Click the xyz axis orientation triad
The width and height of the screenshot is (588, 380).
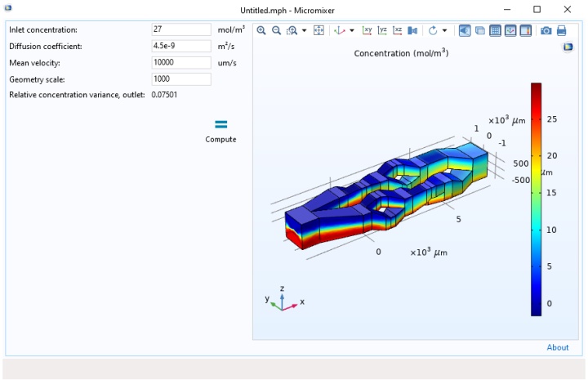click(x=284, y=299)
